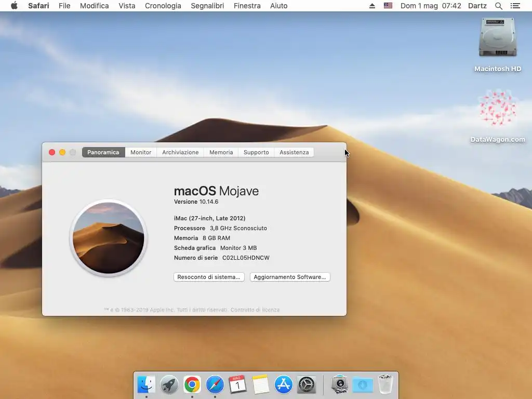This screenshot has width=532, height=399.
Task: Open the Modifica menu
Action: [95, 6]
